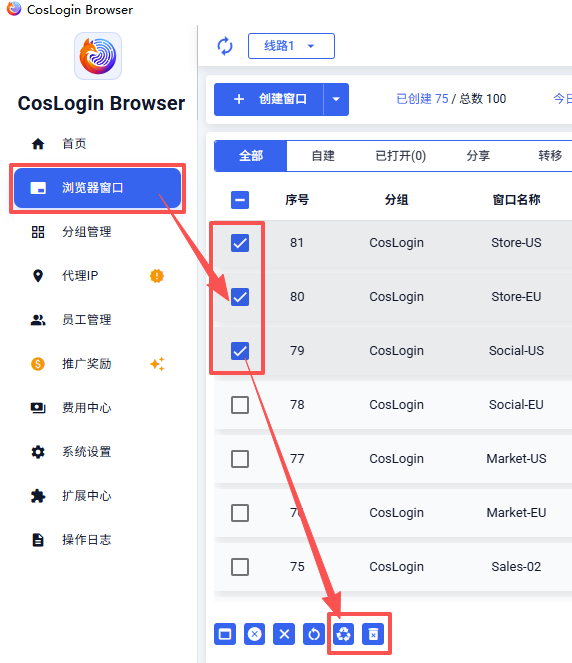This screenshot has width=572, height=663.
Task: Uncheck the checkbox for row 81
Action: coord(240,243)
